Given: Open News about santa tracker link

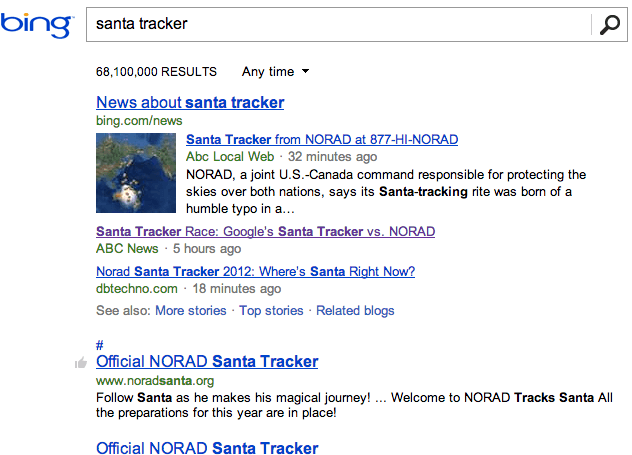Looking at the screenshot, I should point(190,102).
